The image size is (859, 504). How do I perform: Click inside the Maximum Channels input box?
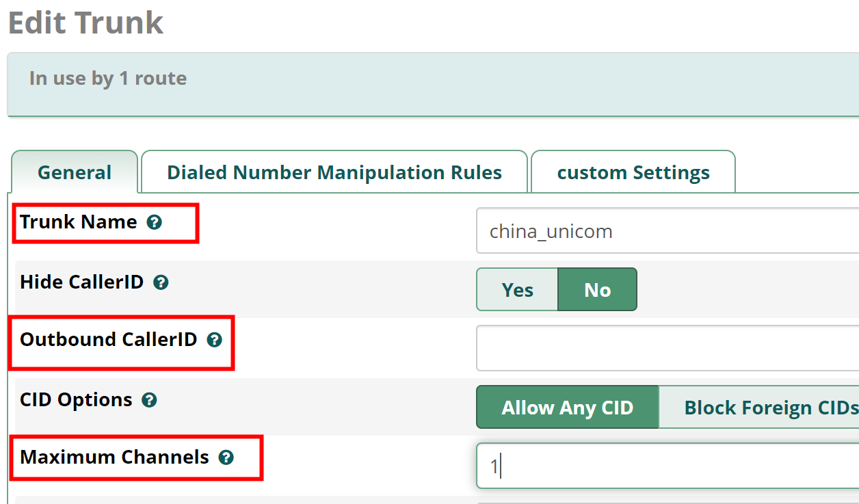(668, 466)
